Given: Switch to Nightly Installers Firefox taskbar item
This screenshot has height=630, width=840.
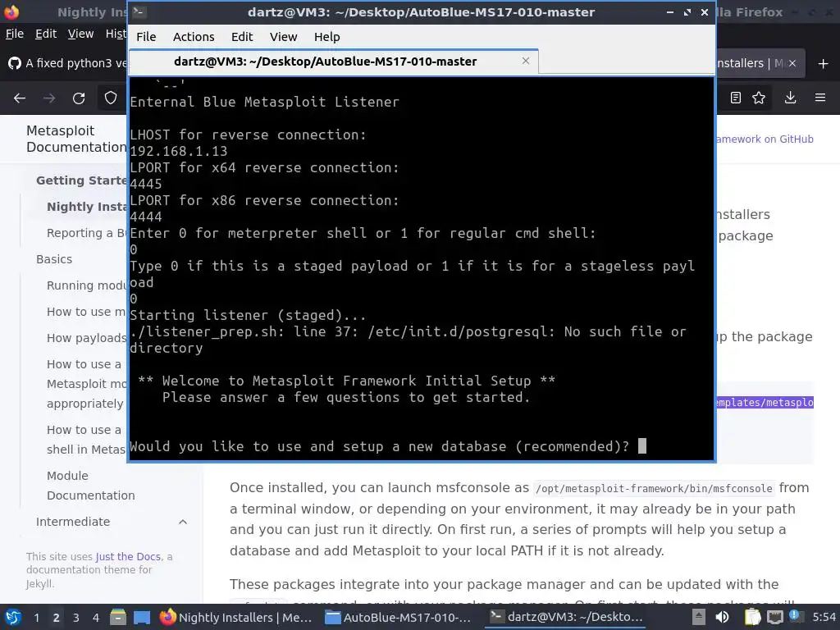Looking at the screenshot, I should [236, 617].
